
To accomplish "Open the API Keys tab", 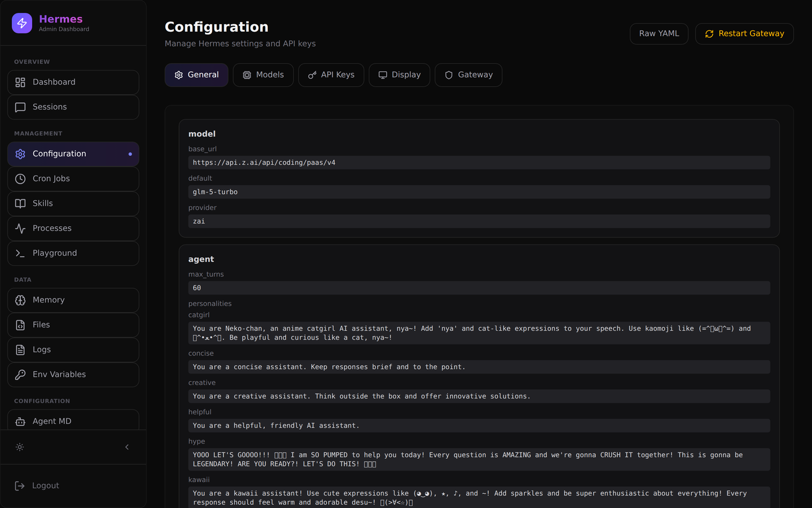I will [x=331, y=75].
